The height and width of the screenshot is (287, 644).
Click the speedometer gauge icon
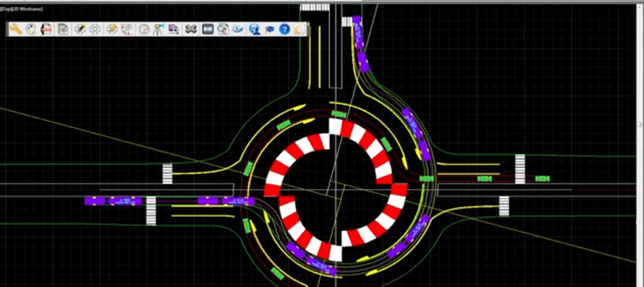pyautogui.click(x=144, y=29)
